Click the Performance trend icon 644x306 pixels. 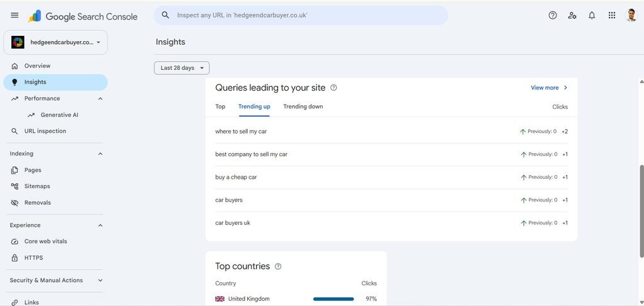(x=15, y=99)
